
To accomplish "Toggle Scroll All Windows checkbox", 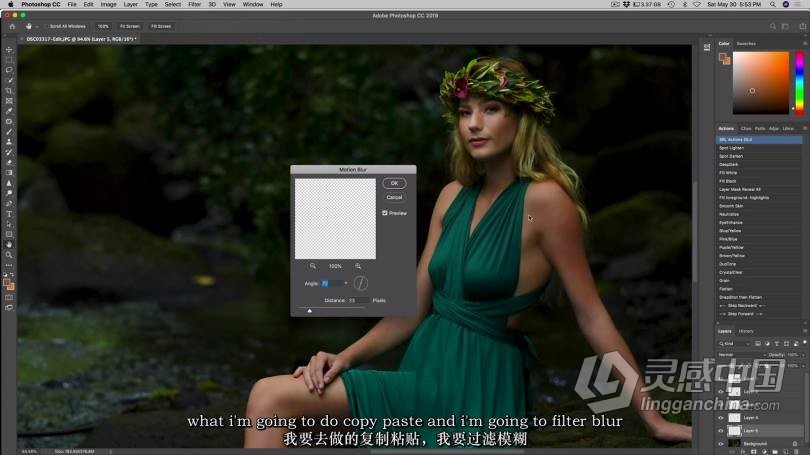I will (x=46, y=26).
